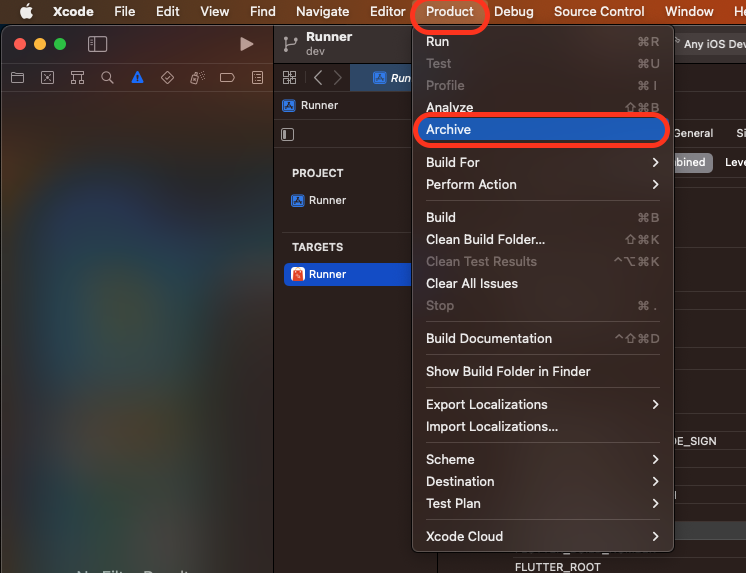Go back with the left chevron
This screenshot has height=573, width=746.
coord(318,78)
